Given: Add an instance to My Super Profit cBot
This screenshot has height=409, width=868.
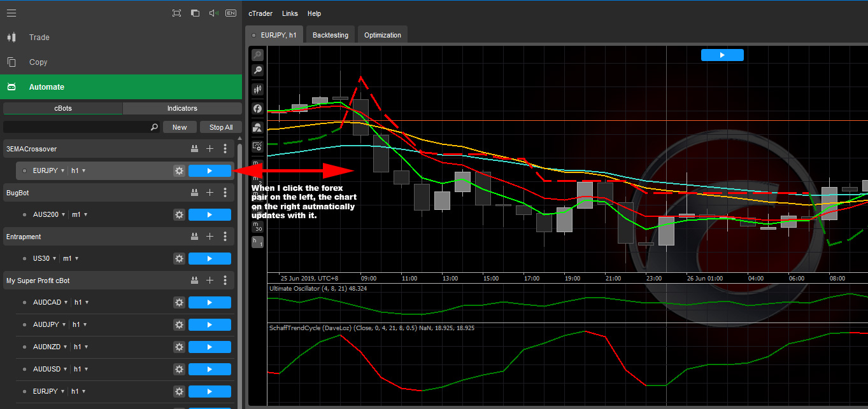Looking at the screenshot, I should (x=210, y=281).
